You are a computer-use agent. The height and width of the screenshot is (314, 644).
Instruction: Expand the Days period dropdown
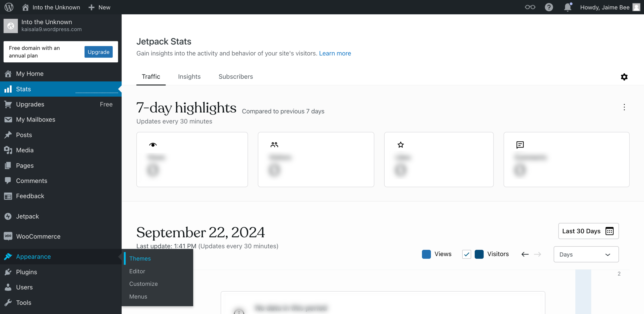click(586, 254)
